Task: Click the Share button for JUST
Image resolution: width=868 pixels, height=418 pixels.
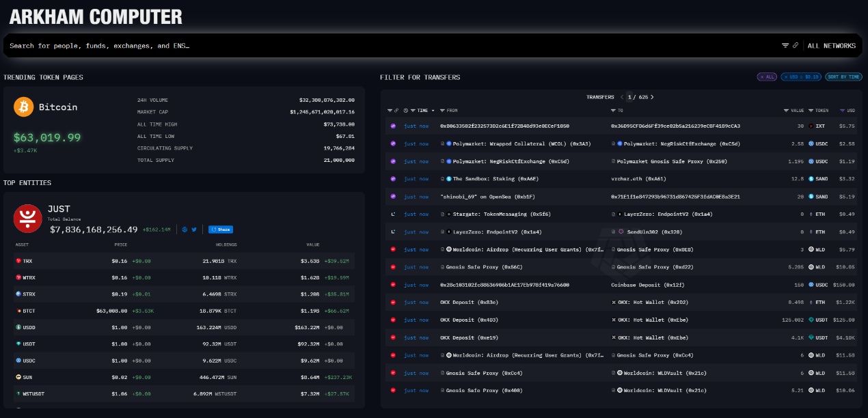Action: click(x=221, y=229)
